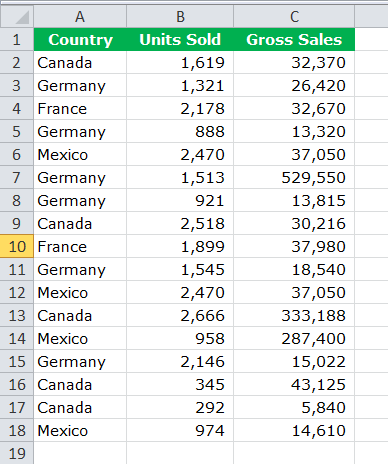Select the cell showing 13,815
388x464 pixels.
coord(294,200)
